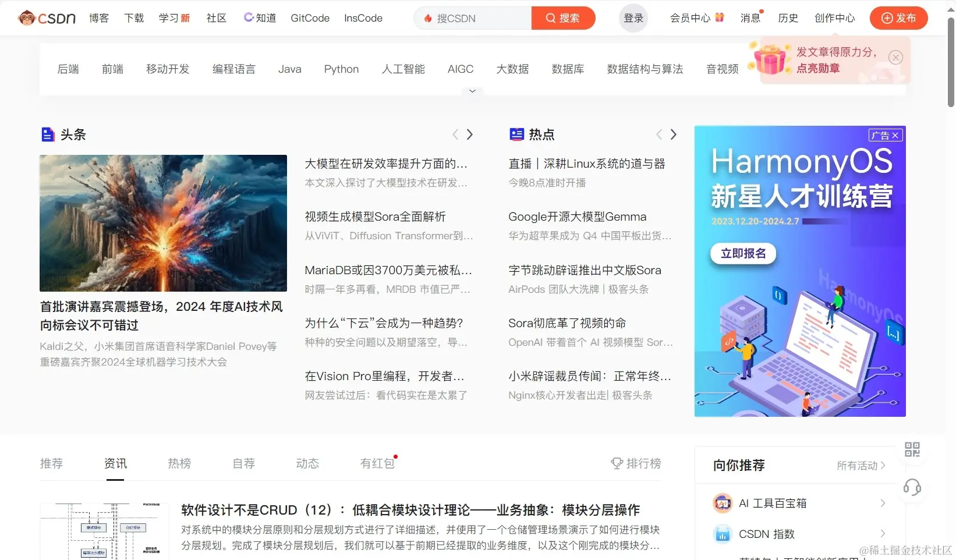Open 社区 in the top navigation
956x560 pixels.
(x=217, y=18)
